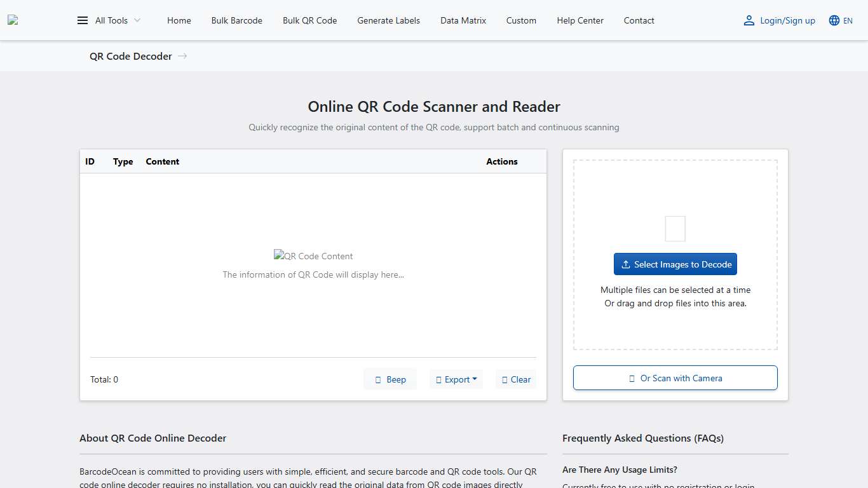868x488 pixels.
Task: Go to the Help Center
Action: coord(580,20)
